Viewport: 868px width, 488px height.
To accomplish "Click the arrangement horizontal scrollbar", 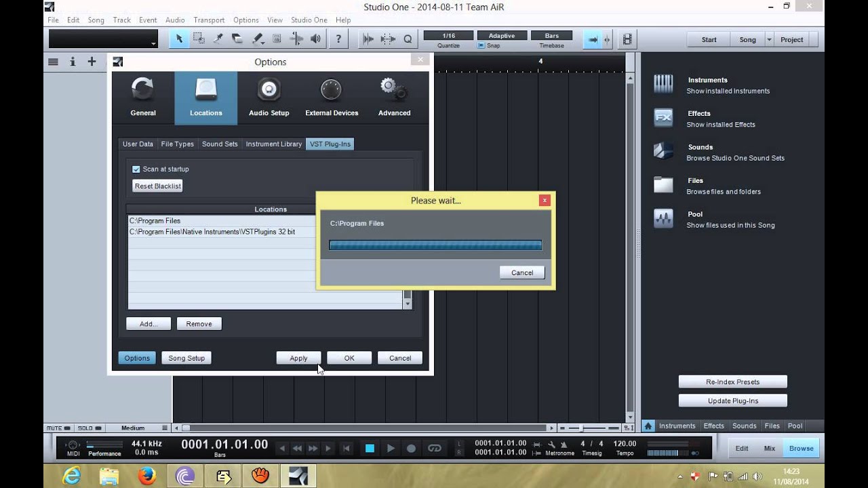I will tap(365, 428).
